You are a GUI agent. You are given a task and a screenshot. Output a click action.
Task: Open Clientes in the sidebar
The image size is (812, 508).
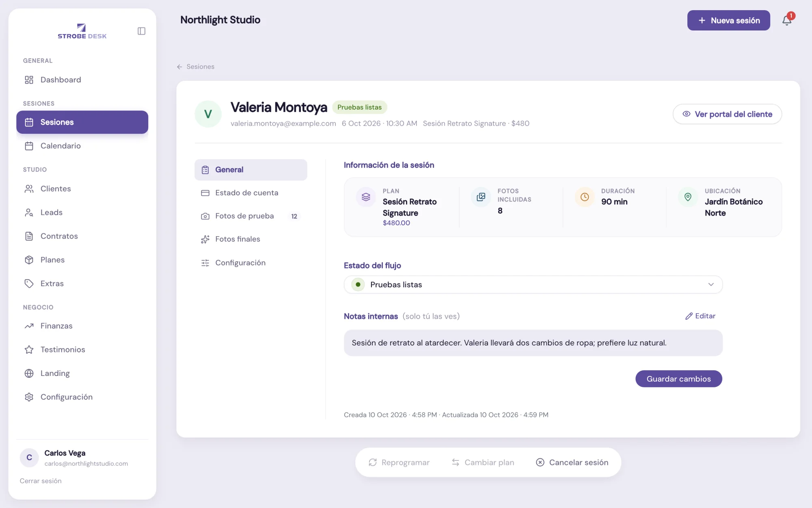[82, 189]
